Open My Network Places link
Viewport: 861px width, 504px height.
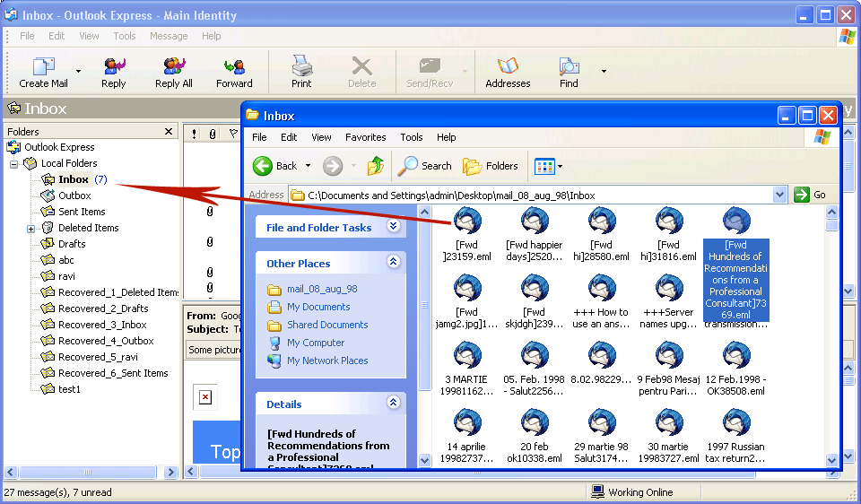327,361
